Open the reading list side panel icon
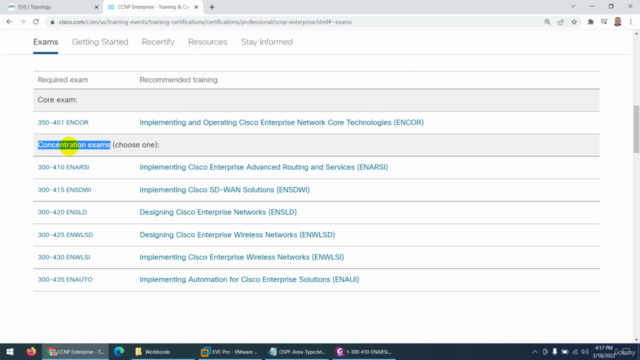This screenshot has width=640, height=360. [x=604, y=22]
